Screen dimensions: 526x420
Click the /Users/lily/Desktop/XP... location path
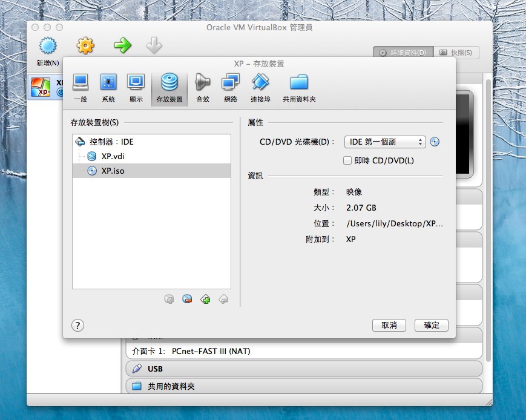(x=395, y=224)
